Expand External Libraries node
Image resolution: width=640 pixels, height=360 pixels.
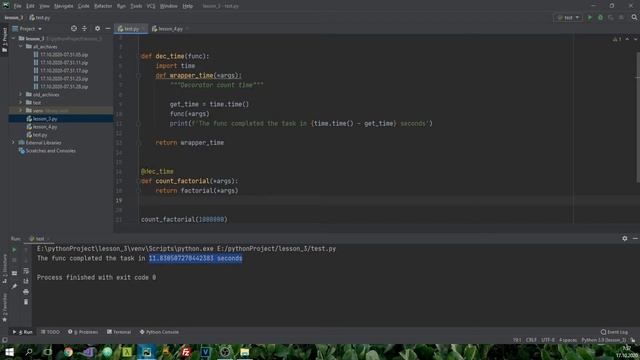(x=13, y=142)
